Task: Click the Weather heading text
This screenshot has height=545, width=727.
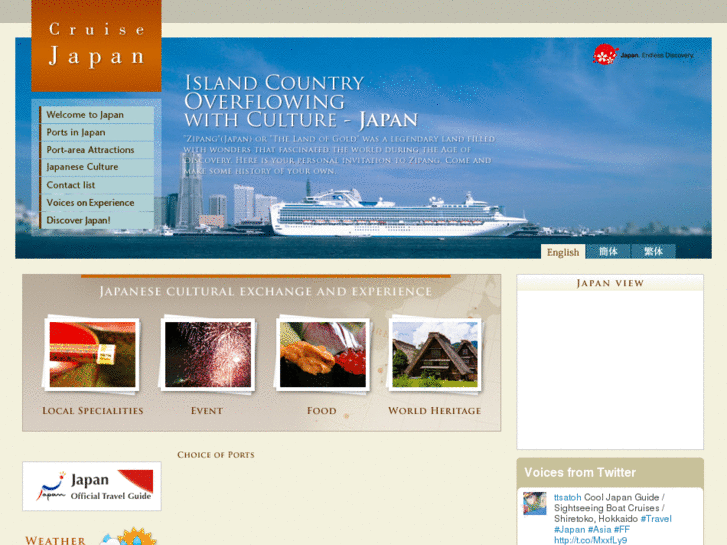Action: click(x=56, y=540)
